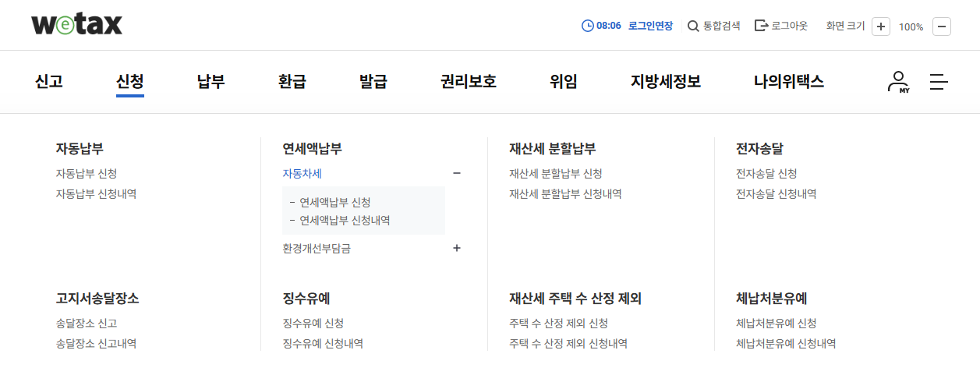Open 나의위택스 menu
Viewport: 980px width, 368px height.
(789, 81)
